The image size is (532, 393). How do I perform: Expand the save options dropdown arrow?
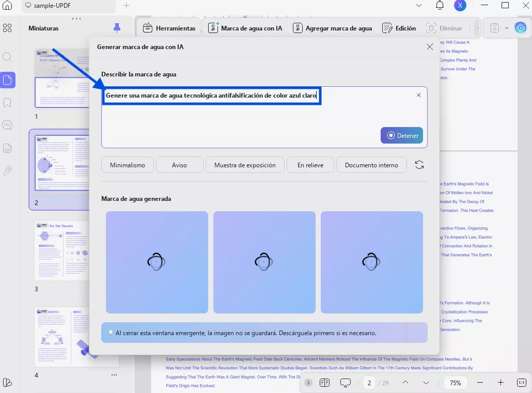coord(507,28)
